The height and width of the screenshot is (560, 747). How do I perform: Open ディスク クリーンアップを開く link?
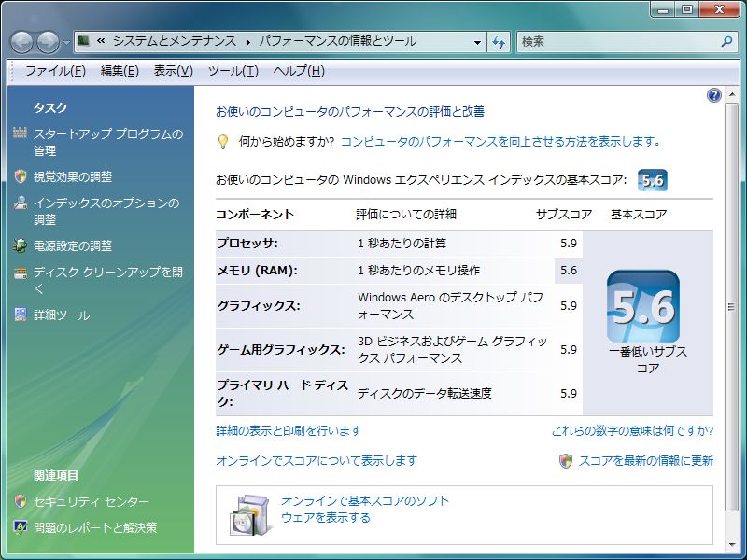(108, 280)
